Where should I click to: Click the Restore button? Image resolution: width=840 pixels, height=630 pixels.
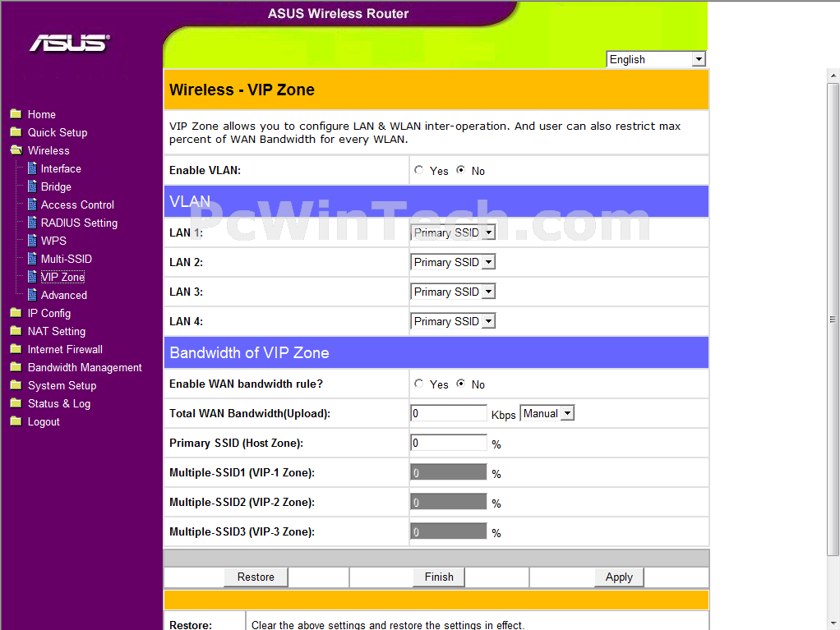tap(256, 577)
